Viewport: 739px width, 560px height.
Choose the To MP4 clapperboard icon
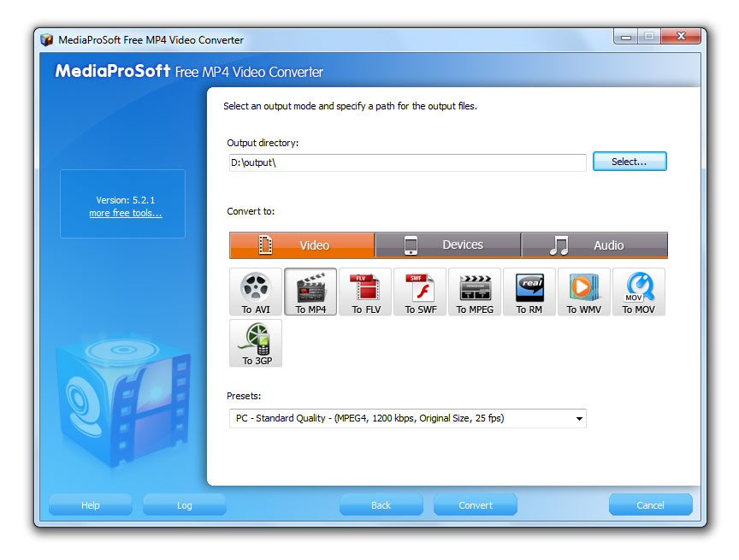310,292
